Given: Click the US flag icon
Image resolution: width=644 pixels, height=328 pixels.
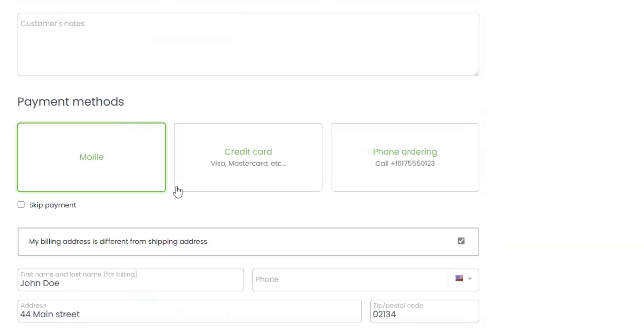Looking at the screenshot, I should pos(459,278).
